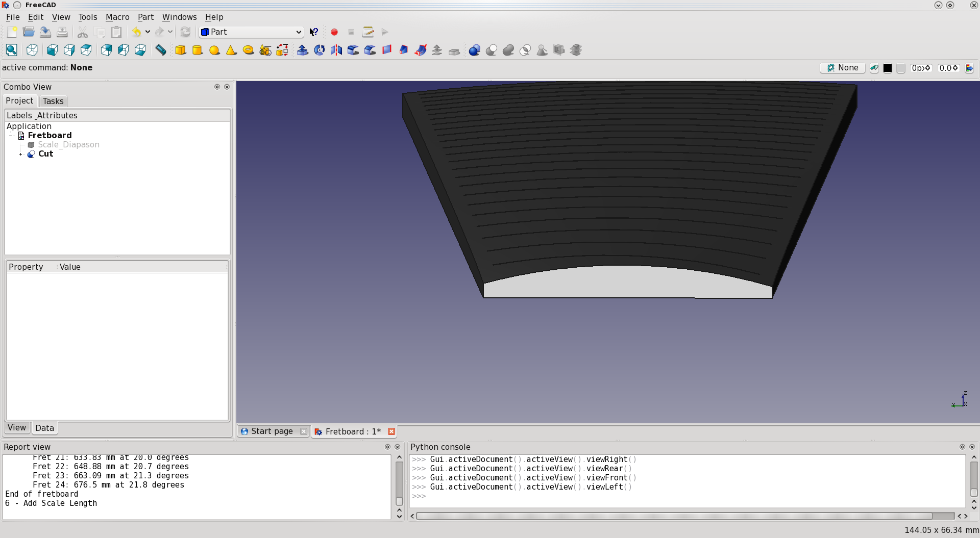Screen dimensions: 980x538
Task: Create a Cylinder solid primitive
Action: (198, 50)
